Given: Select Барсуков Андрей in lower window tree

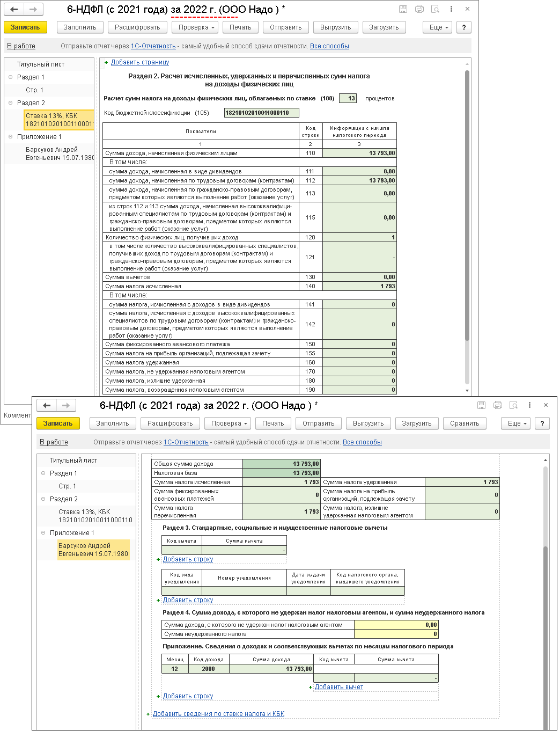Looking at the screenshot, I should (x=93, y=550).
